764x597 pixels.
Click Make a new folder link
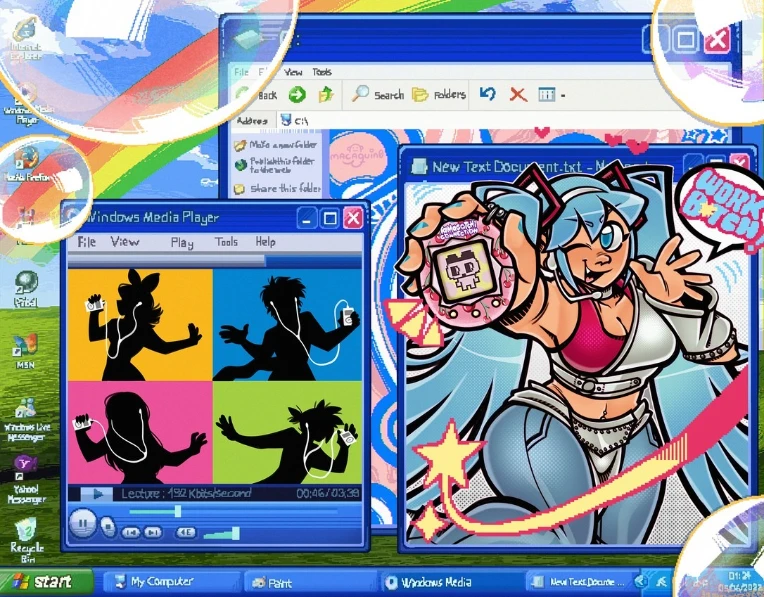pos(276,145)
